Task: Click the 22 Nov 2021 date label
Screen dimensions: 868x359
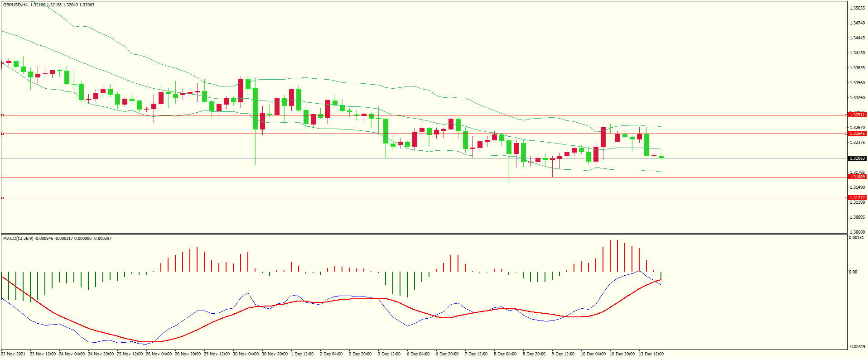Action: point(14,354)
